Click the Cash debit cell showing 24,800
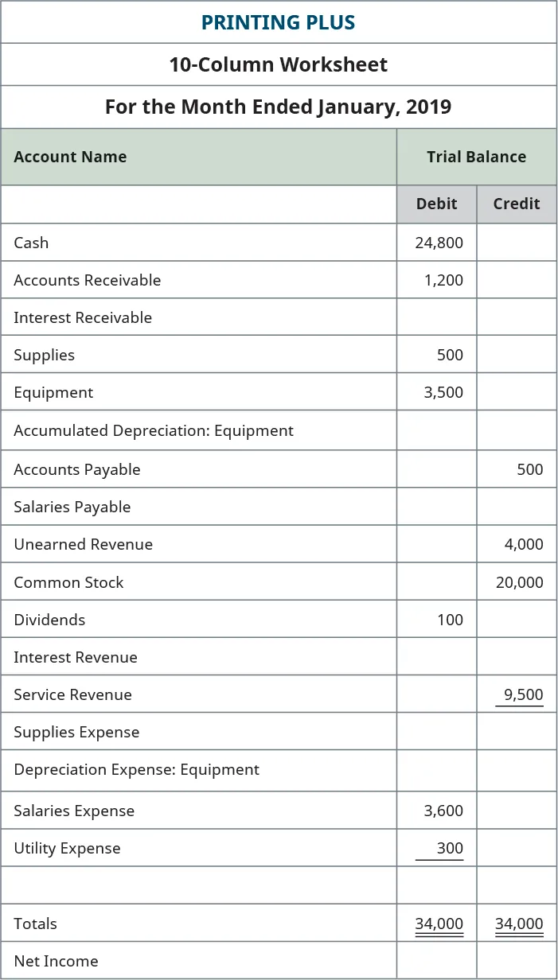The image size is (558, 980). tap(439, 243)
